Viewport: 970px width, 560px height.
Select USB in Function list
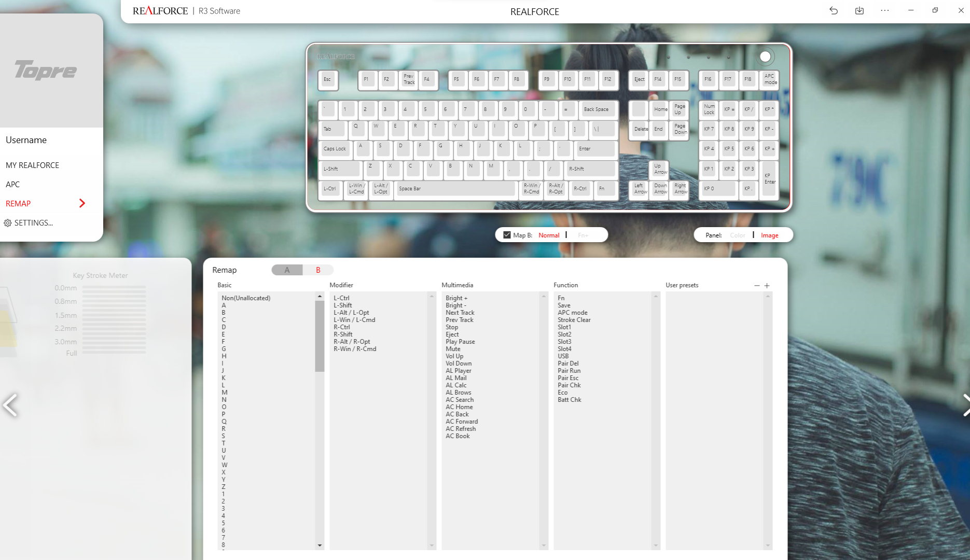pyautogui.click(x=563, y=356)
